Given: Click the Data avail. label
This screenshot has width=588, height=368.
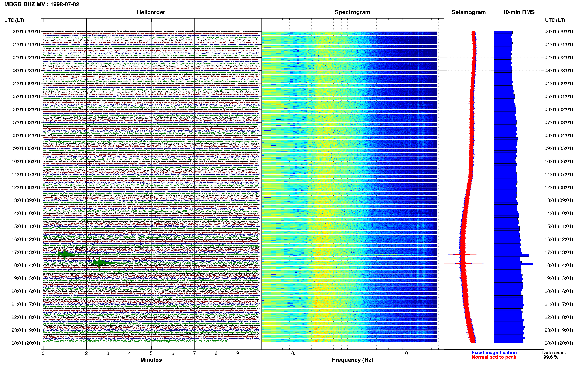Looking at the screenshot, I should pos(554,352).
